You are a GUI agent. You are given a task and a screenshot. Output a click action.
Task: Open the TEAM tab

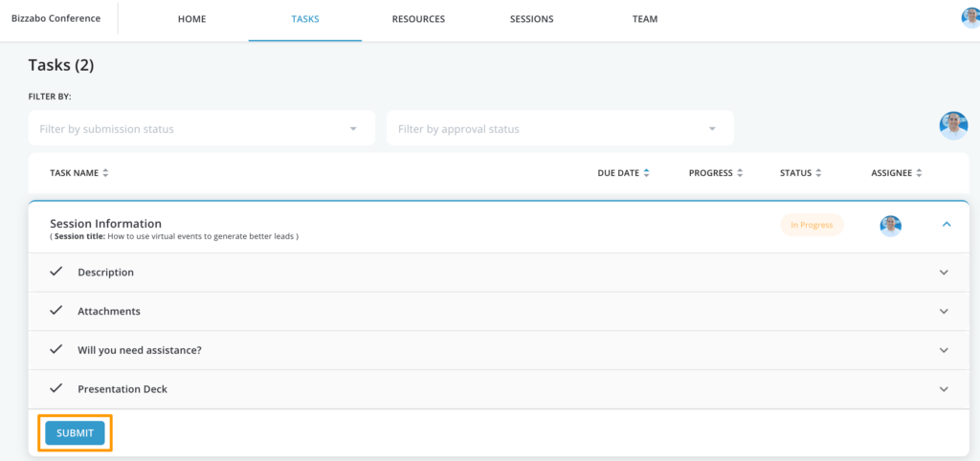(644, 19)
